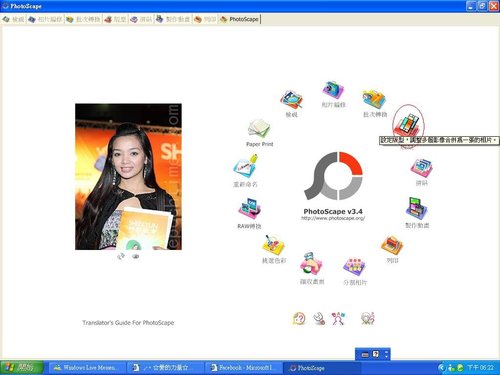The width and height of the screenshot is (500, 375).
Task: Open the help question-mark icon at bottom
Action: [x=299, y=319]
